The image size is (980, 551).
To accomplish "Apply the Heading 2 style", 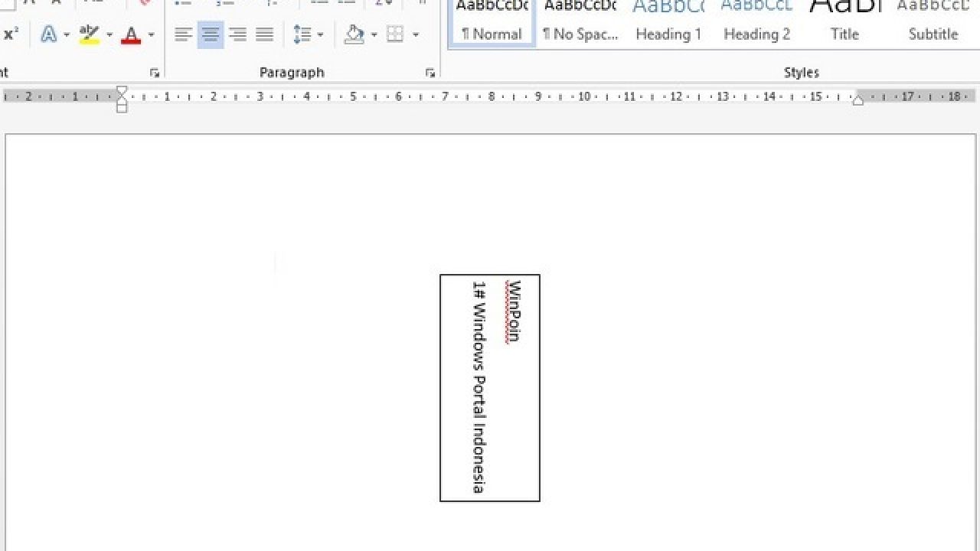I will tap(756, 23).
